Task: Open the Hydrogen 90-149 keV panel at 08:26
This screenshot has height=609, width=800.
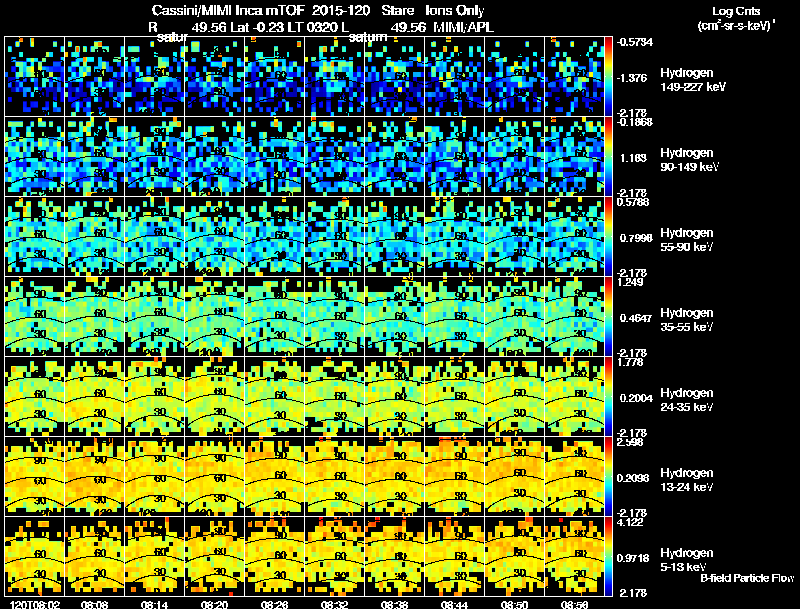Action: pyautogui.click(x=274, y=156)
